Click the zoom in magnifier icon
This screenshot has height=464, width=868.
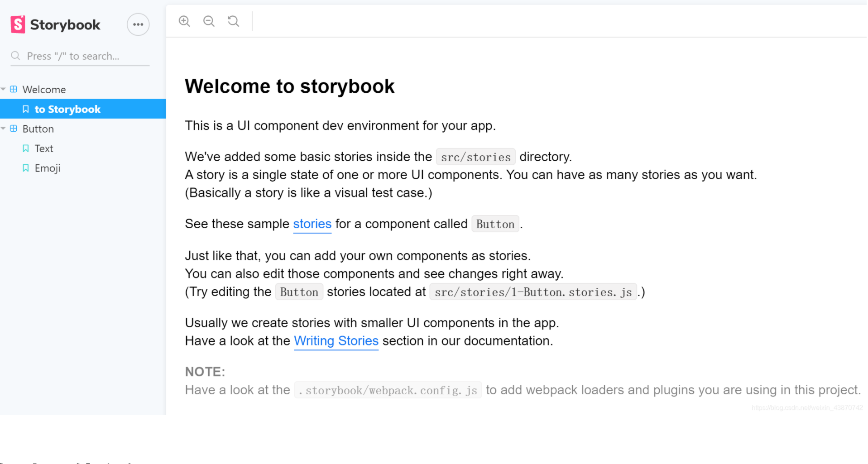pyautogui.click(x=184, y=21)
